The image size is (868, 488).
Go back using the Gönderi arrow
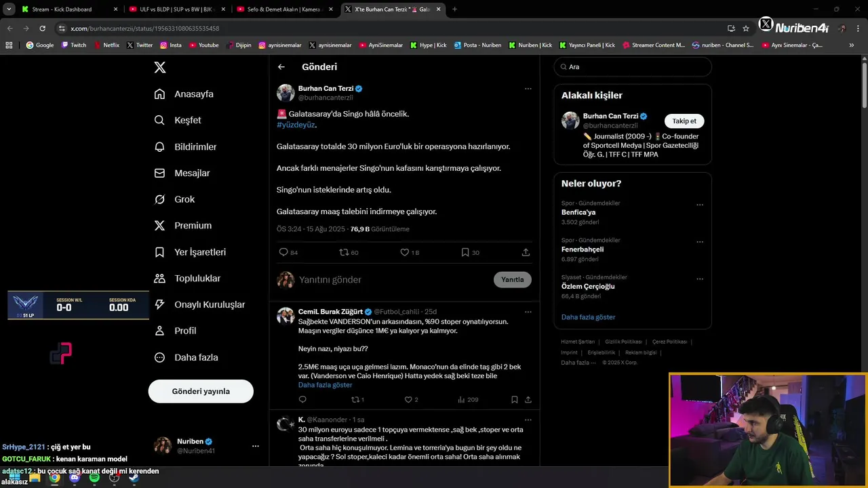[x=281, y=67]
